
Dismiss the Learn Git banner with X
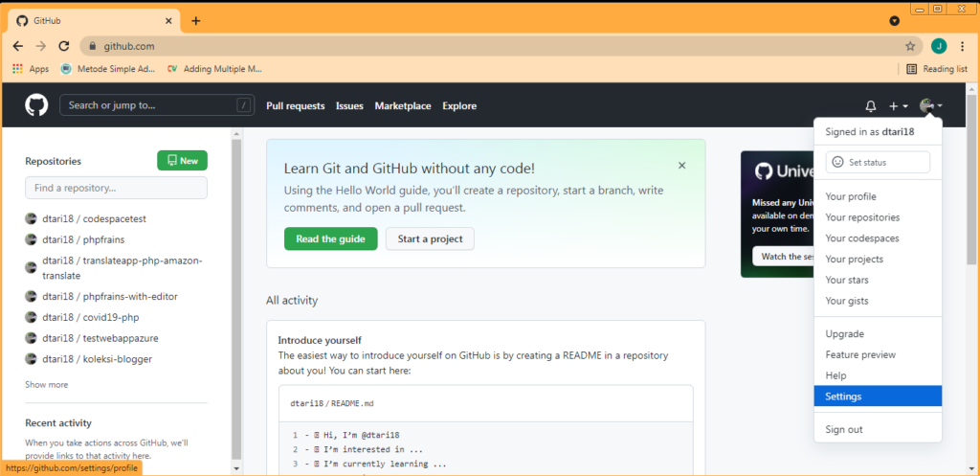click(x=681, y=165)
